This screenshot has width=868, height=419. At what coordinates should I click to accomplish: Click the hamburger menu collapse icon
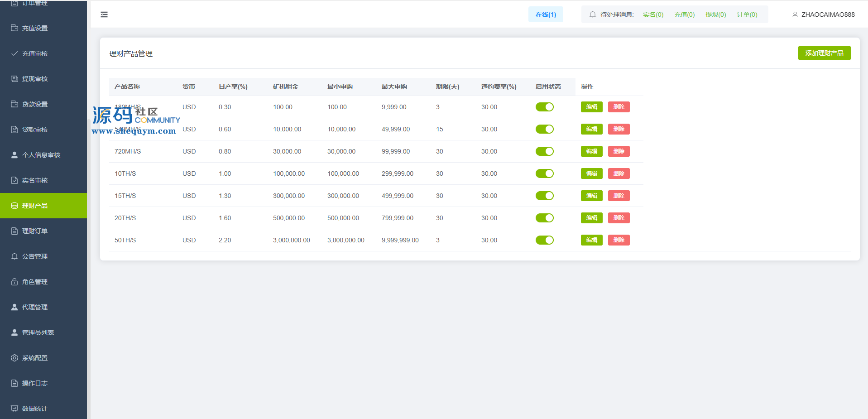click(104, 14)
